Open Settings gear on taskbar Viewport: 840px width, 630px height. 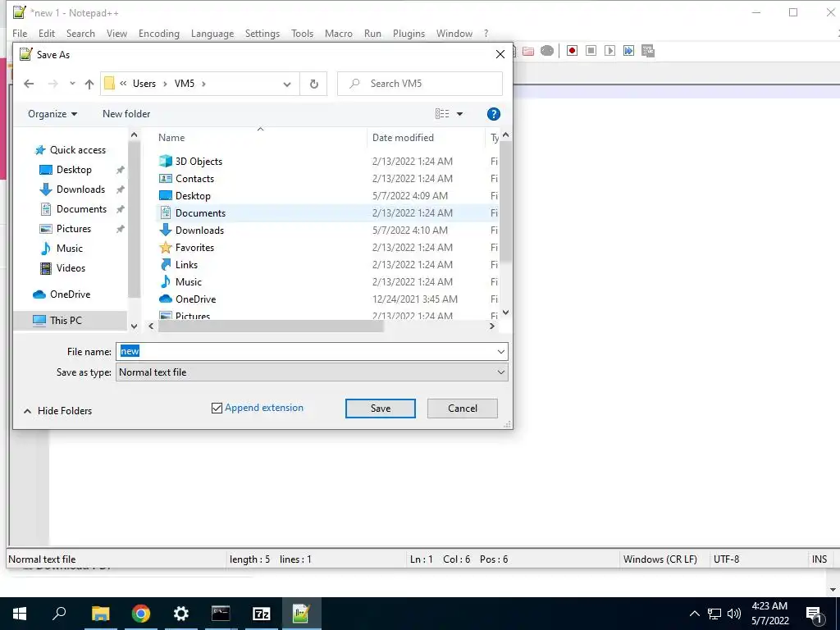tap(180, 614)
